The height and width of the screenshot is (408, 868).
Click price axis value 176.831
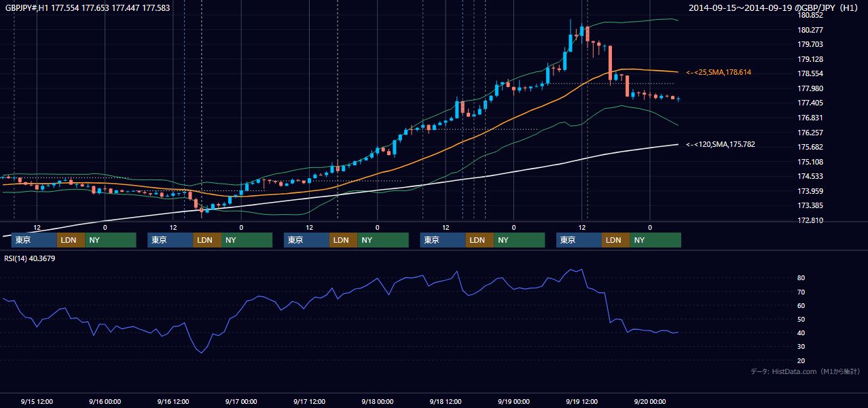click(810, 118)
